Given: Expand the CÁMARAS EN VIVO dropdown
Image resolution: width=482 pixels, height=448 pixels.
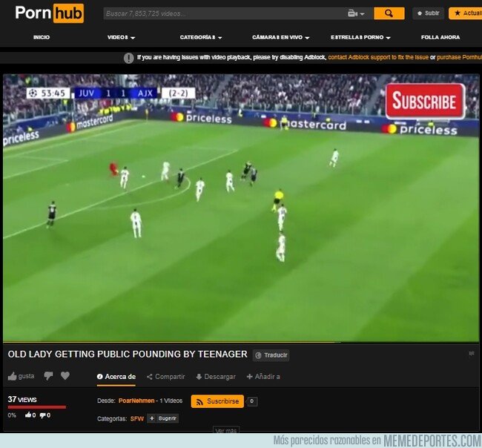Looking at the screenshot, I should 280,38.
